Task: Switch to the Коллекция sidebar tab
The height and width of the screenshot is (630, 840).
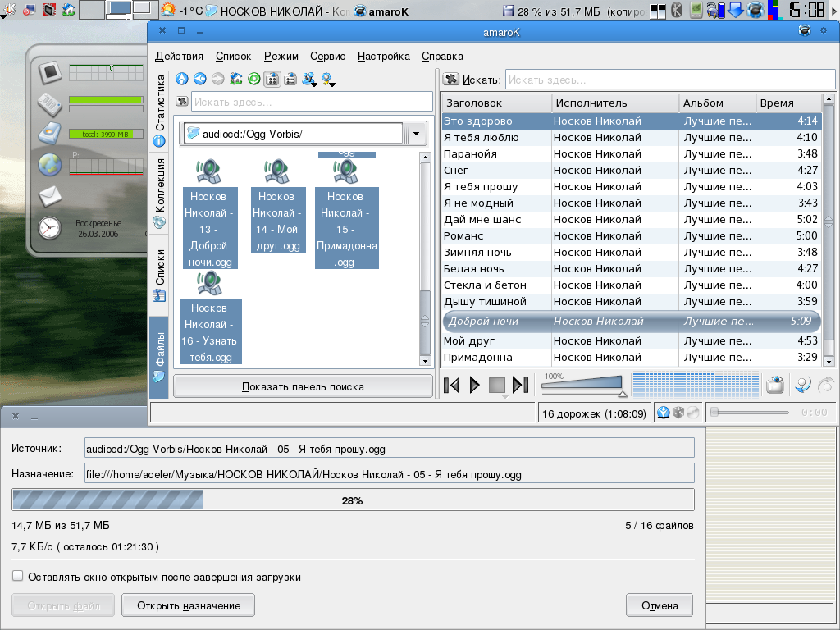Action: [x=160, y=195]
